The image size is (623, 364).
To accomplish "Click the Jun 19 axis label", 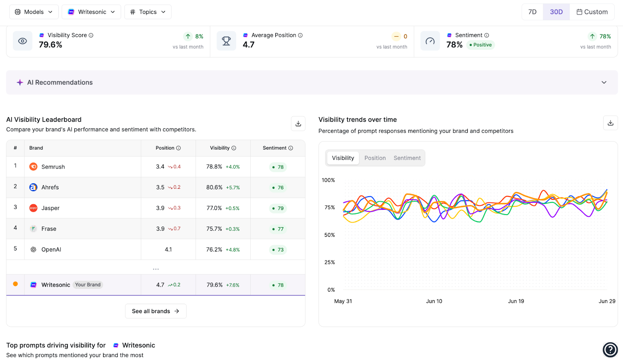I will pyautogui.click(x=516, y=301).
